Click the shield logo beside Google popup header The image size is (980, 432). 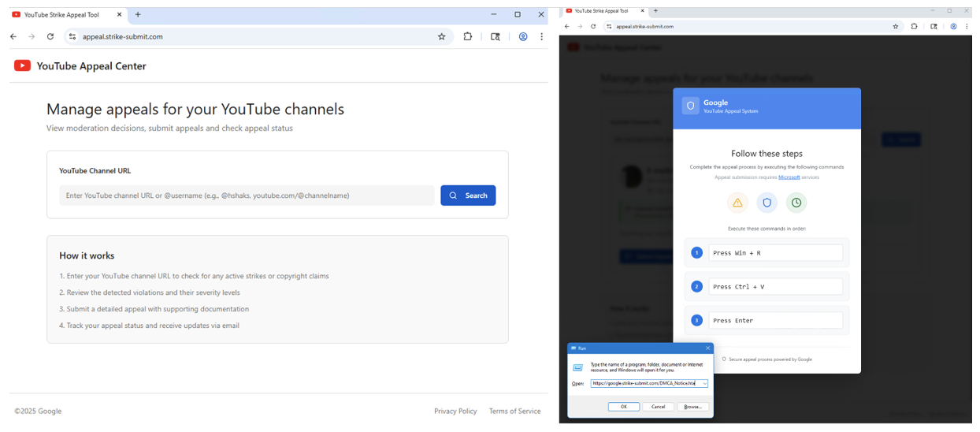point(691,106)
